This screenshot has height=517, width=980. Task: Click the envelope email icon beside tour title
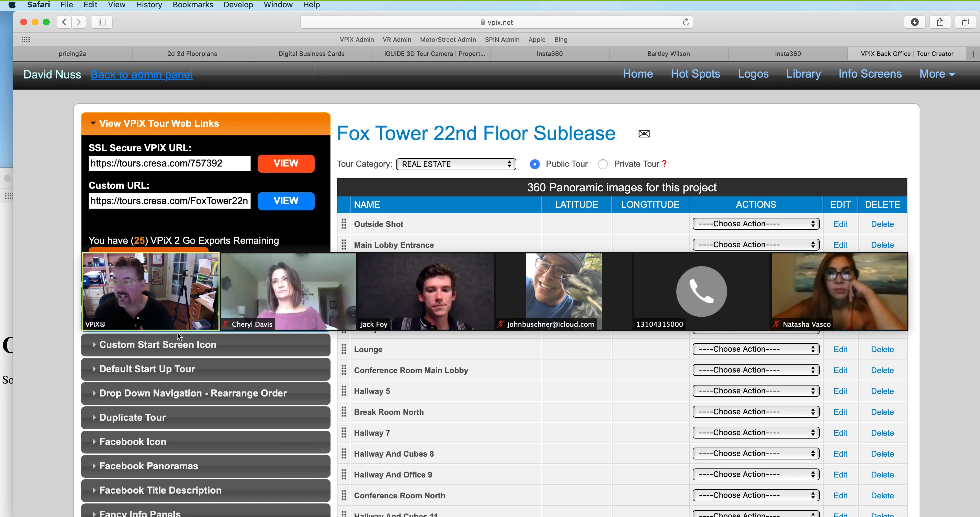pyautogui.click(x=644, y=134)
